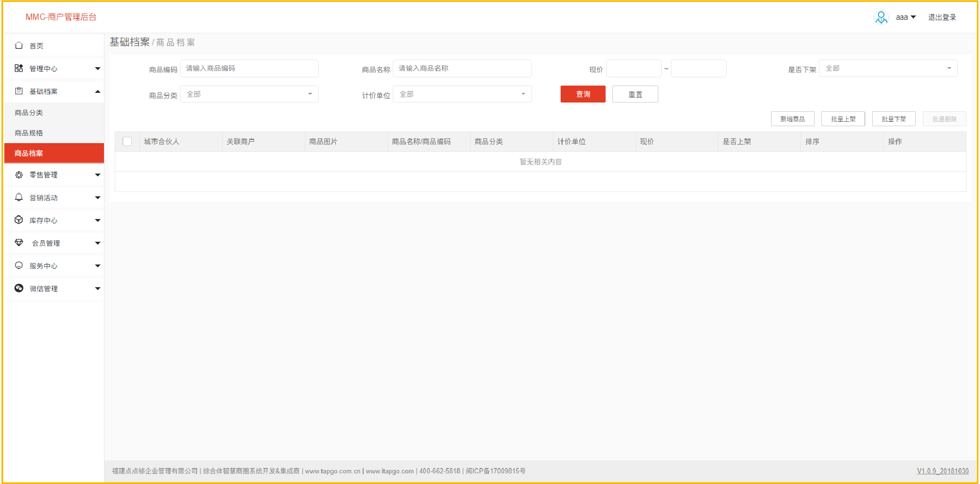Click the 基础档案 breadcrumb text

[130, 42]
